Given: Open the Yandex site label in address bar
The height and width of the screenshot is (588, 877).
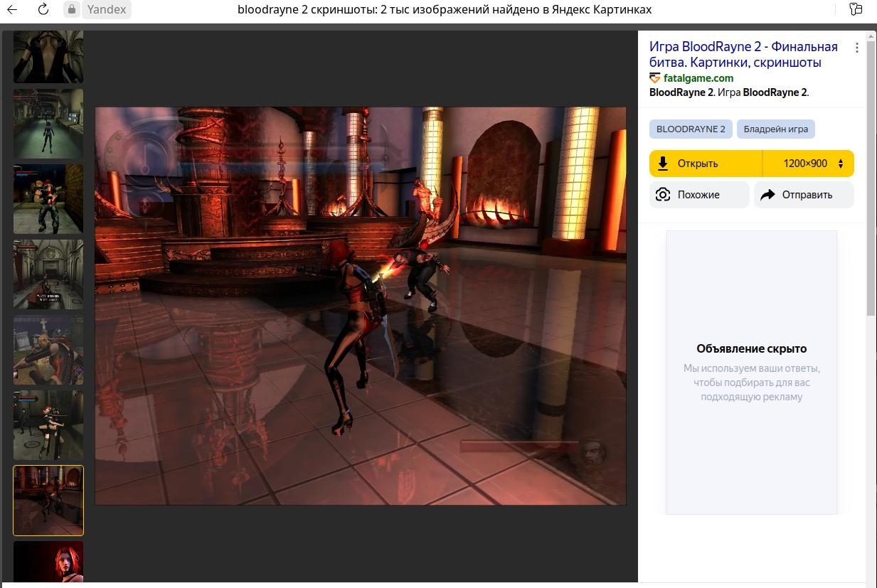Looking at the screenshot, I should pyautogui.click(x=107, y=9).
